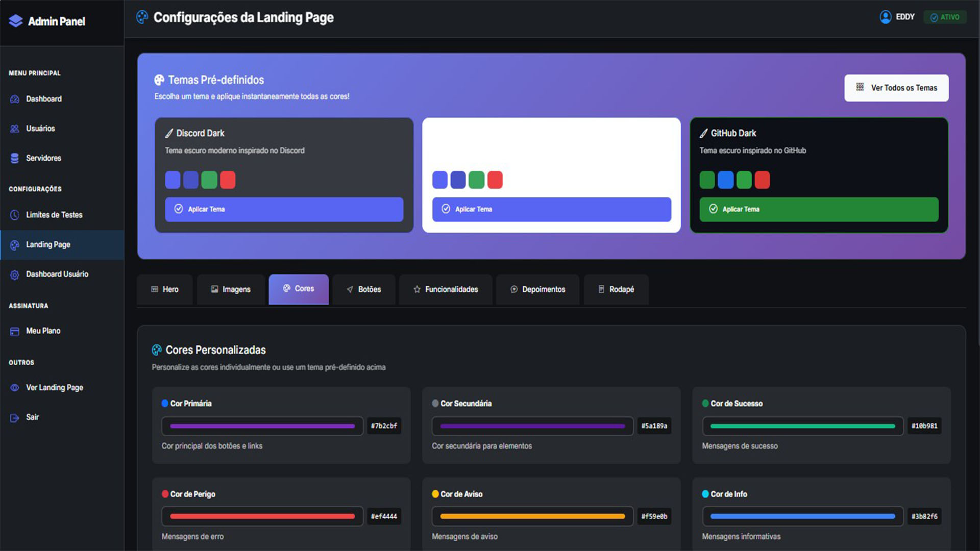Screen dimensions: 980x551
Task: Open Servidores in the sidebar
Action: [62, 158]
